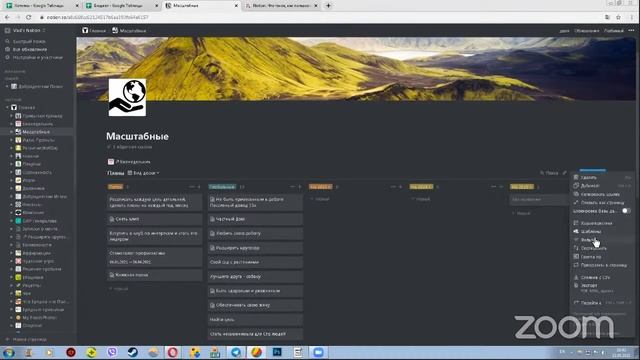The image size is (640, 360).
Task: Click the Главная page icon in breadcrumb
Action: coord(85,30)
